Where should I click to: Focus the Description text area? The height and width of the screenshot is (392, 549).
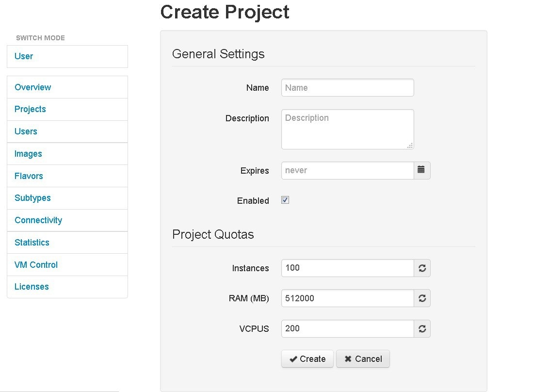pos(347,129)
